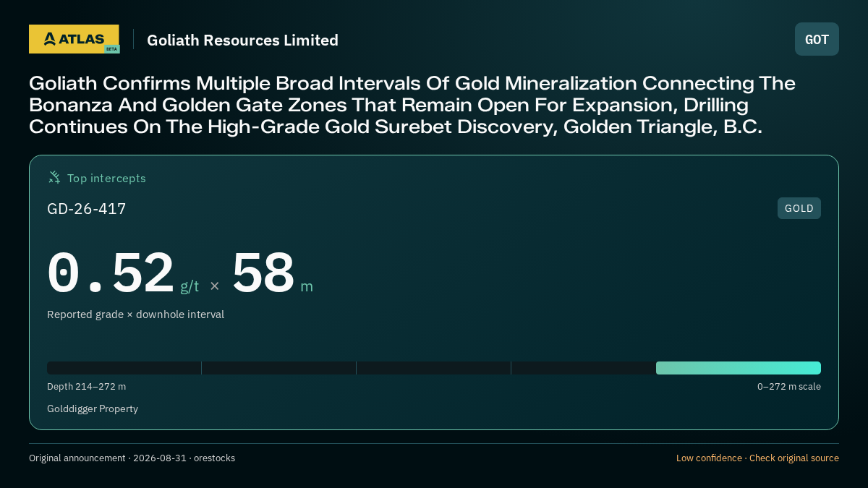The image size is (868, 488).
Task: Click the highlighted teal depth bar segment
Action: [x=739, y=368]
